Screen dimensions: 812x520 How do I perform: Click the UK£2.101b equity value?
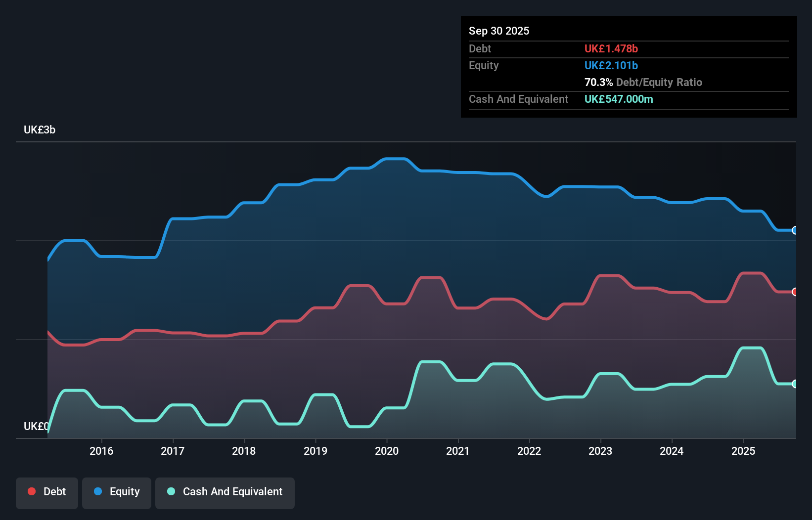point(611,65)
